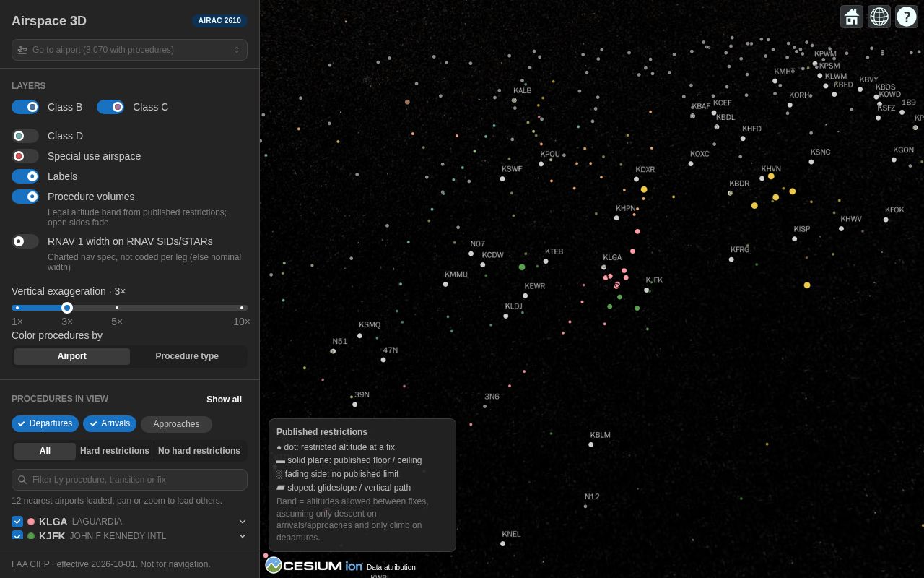This screenshot has height=578, width=924.
Task: Set vertical exaggeration to 5× mark
Action: [117, 308]
